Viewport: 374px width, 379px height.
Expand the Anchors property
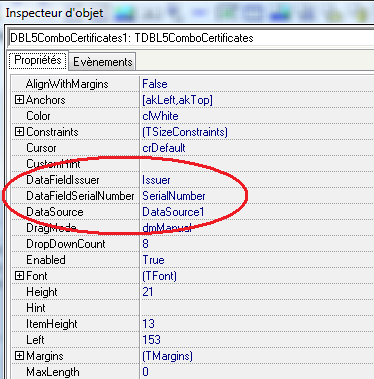19,100
